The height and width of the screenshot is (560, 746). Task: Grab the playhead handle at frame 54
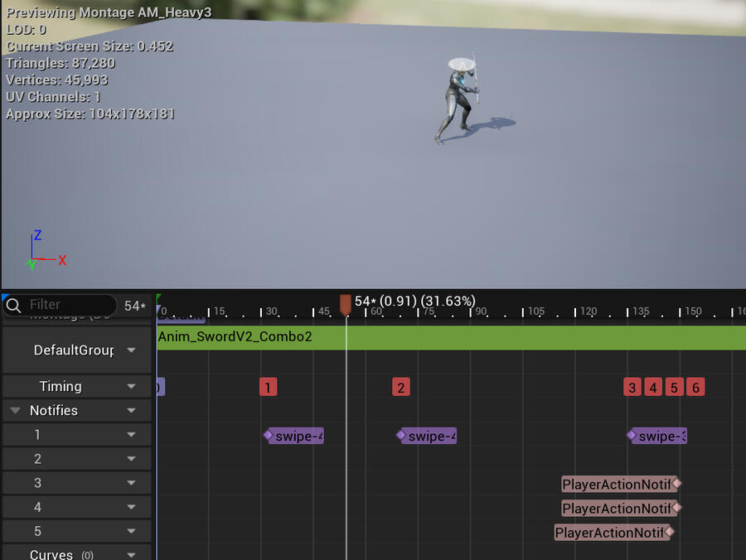click(x=346, y=304)
